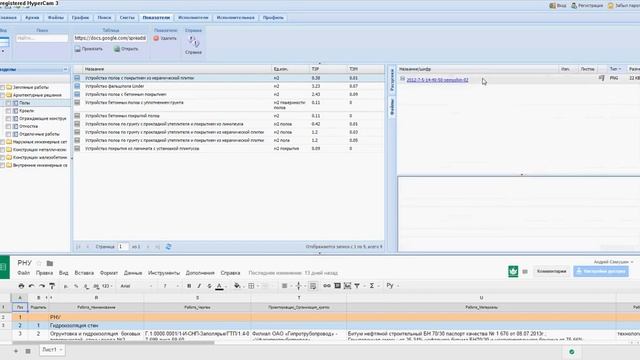Click the undo arrow in the spreadsheet toolbar
Screen dimensions: 640x360
pyautogui.click(x=31, y=286)
